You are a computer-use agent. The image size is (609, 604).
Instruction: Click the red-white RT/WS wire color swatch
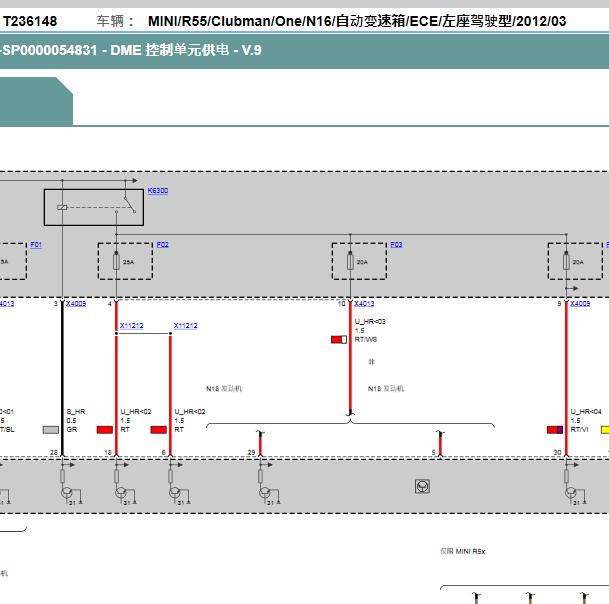pyautogui.click(x=339, y=340)
